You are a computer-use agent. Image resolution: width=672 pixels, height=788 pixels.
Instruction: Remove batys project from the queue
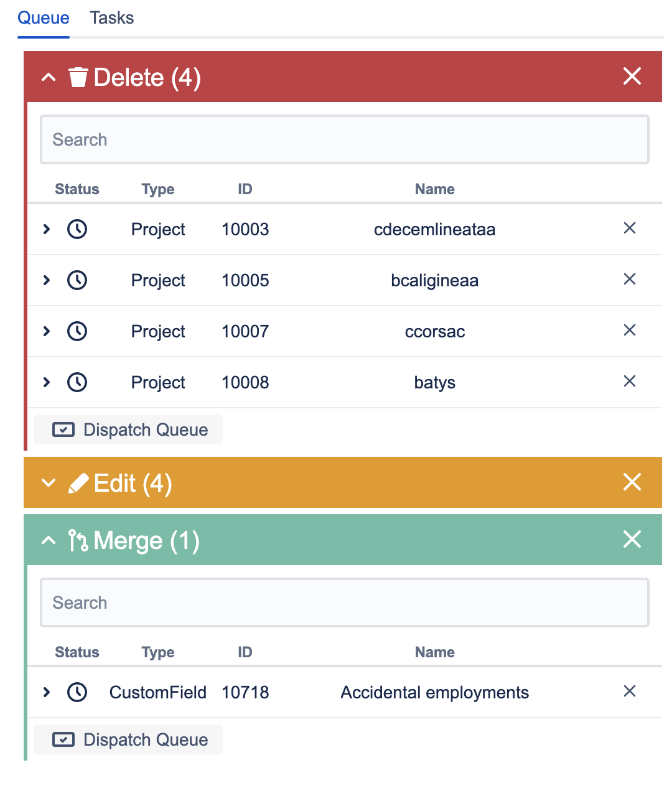629,382
